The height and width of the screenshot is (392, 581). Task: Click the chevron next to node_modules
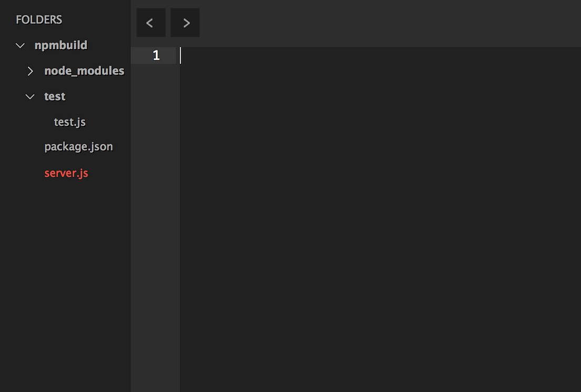click(30, 71)
